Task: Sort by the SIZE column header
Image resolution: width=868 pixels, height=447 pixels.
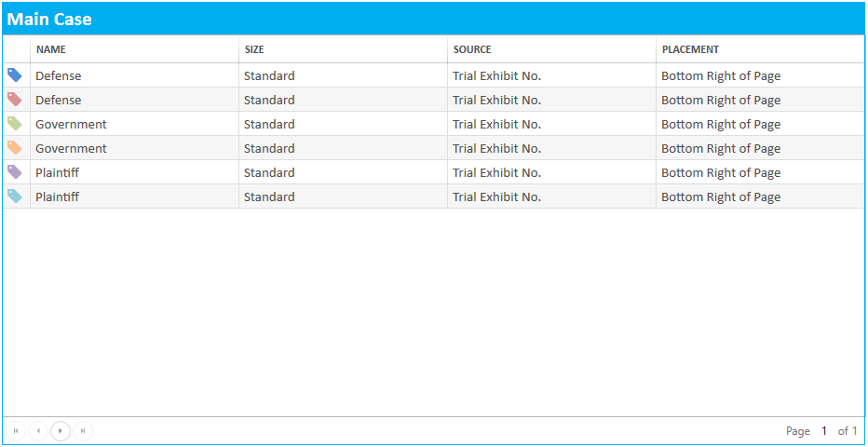Action: pos(254,49)
